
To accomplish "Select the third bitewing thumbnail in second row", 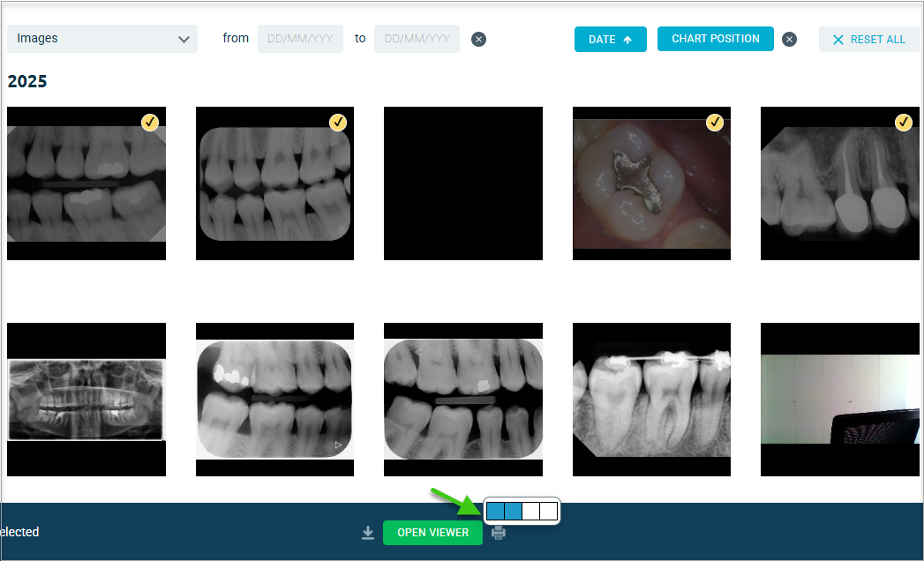I will [463, 400].
